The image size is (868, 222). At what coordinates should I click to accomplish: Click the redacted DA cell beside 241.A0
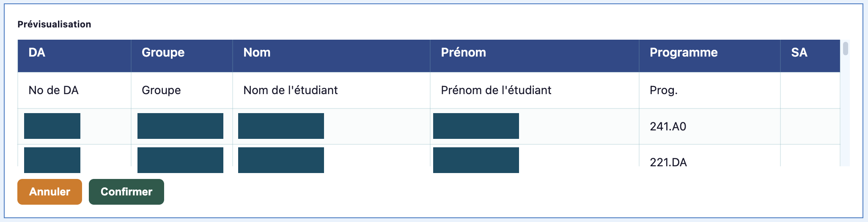pyautogui.click(x=52, y=126)
